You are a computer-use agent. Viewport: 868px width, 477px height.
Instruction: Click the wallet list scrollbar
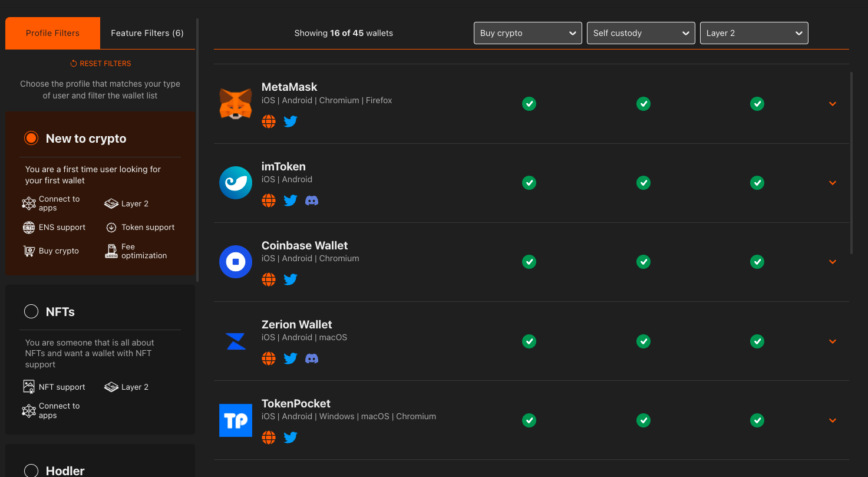(852, 163)
